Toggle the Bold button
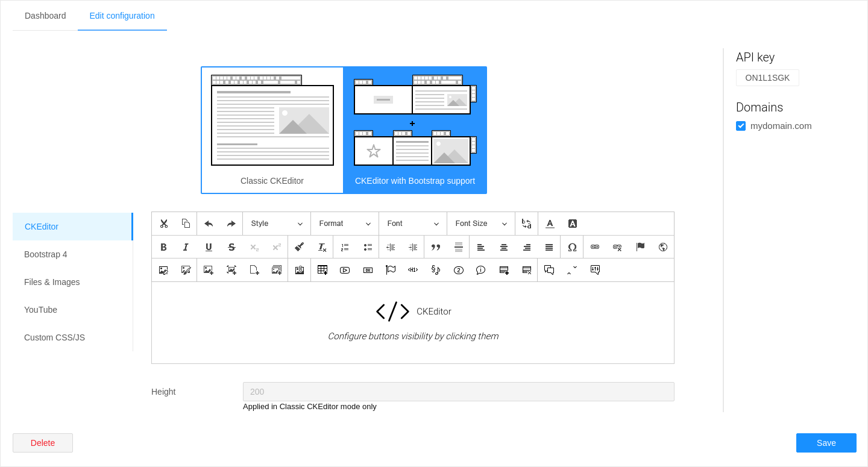Viewport: 868px width, 467px height. [163, 247]
